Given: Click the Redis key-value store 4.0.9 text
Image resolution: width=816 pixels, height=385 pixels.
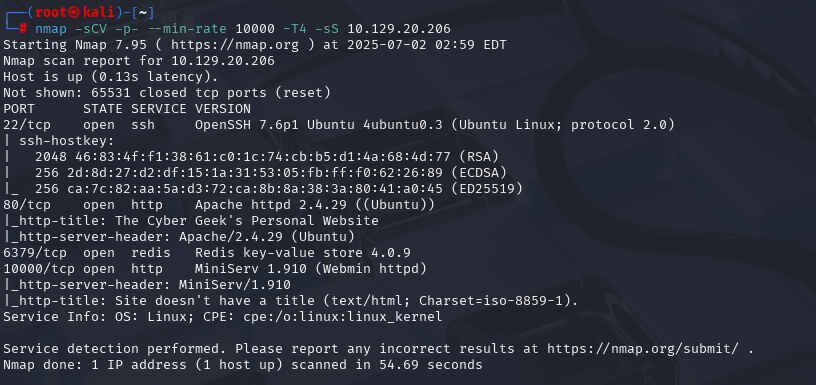Looking at the screenshot, I should (303, 253).
